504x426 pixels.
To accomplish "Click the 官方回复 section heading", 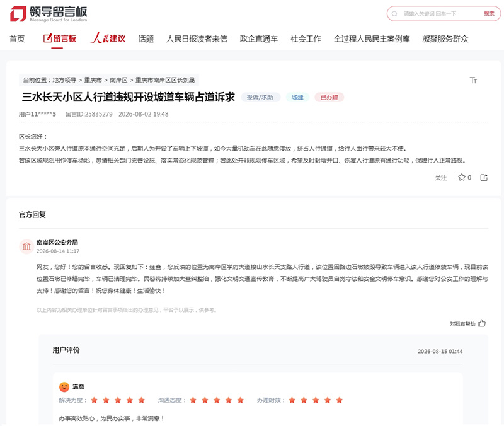I will [x=32, y=215].
